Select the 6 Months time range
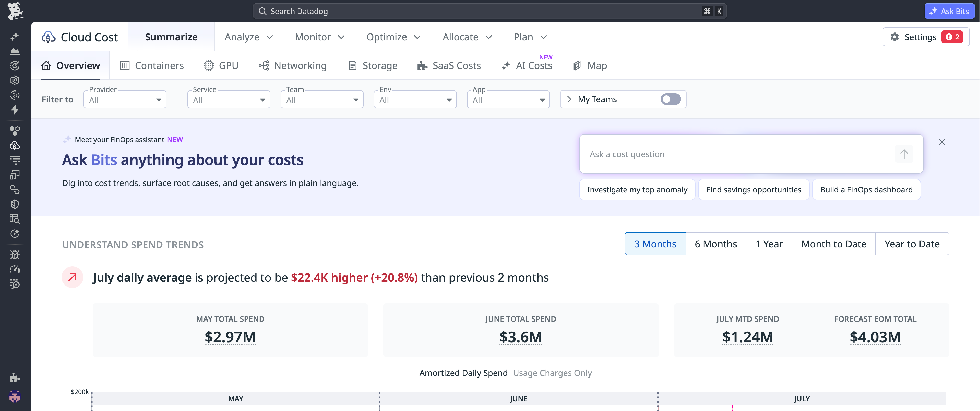The height and width of the screenshot is (411, 980). tap(716, 244)
